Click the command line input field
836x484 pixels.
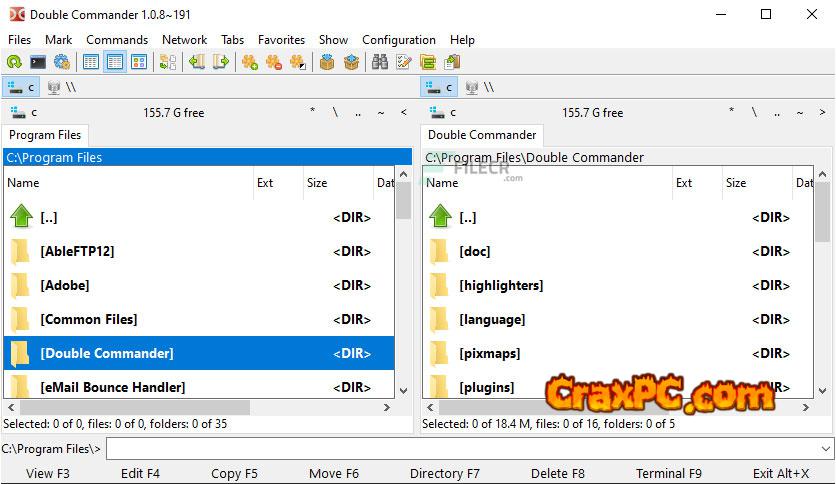tap(460, 449)
